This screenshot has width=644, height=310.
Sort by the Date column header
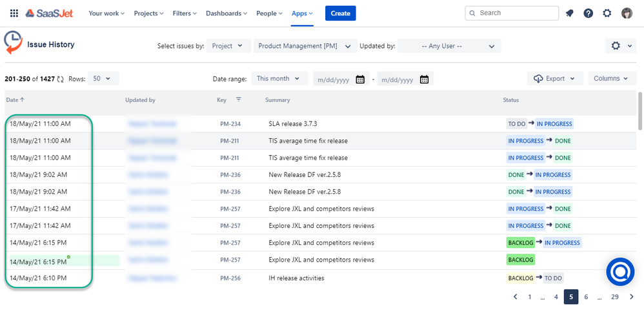(15, 99)
